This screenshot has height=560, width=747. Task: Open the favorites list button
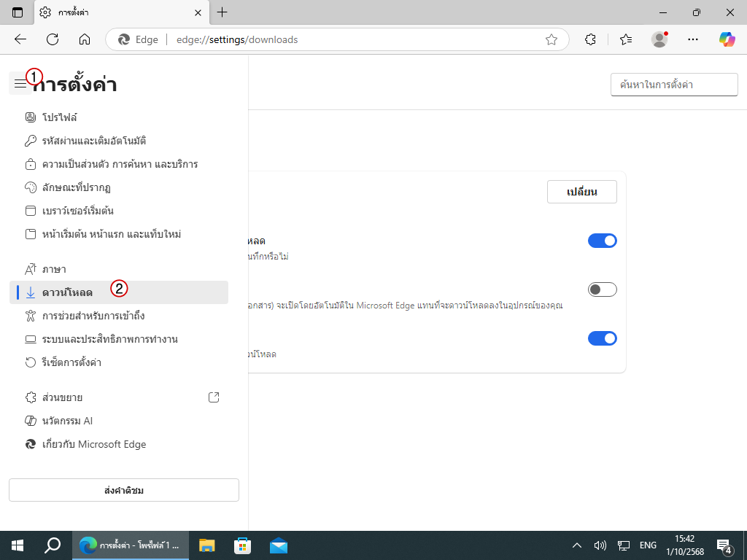coord(625,39)
